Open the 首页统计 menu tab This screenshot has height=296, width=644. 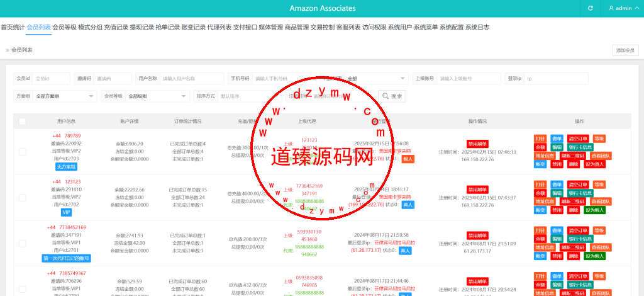tap(13, 28)
